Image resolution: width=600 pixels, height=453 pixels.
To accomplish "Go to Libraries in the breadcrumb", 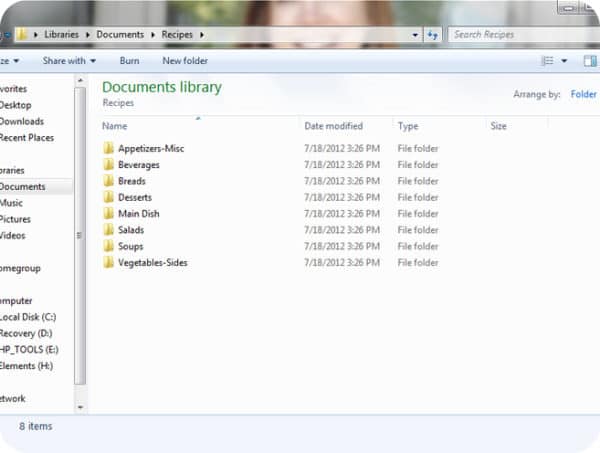I will point(61,34).
